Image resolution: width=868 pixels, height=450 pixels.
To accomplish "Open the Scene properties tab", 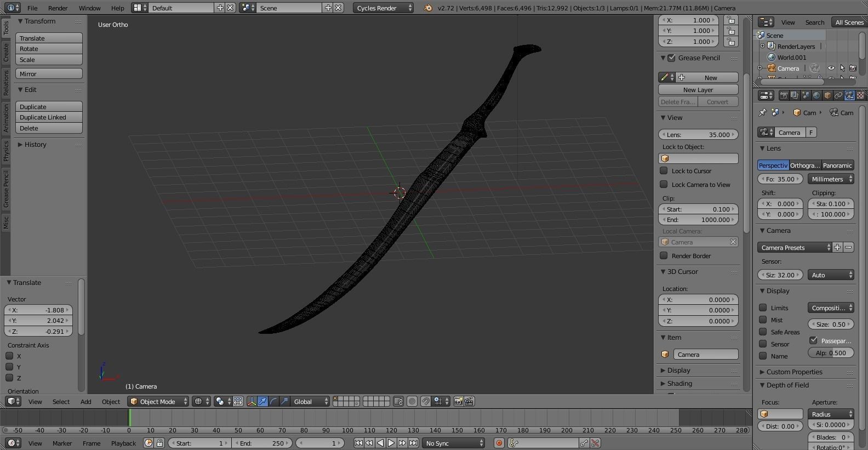I will pyautogui.click(x=806, y=95).
